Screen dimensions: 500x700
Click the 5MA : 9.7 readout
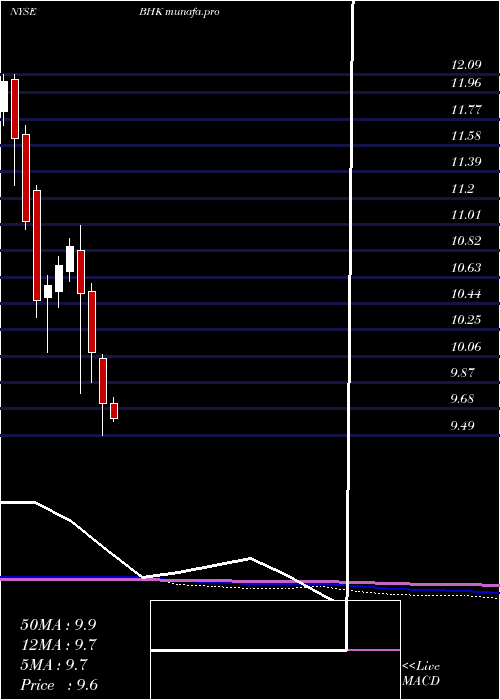click(x=54, y=665)
